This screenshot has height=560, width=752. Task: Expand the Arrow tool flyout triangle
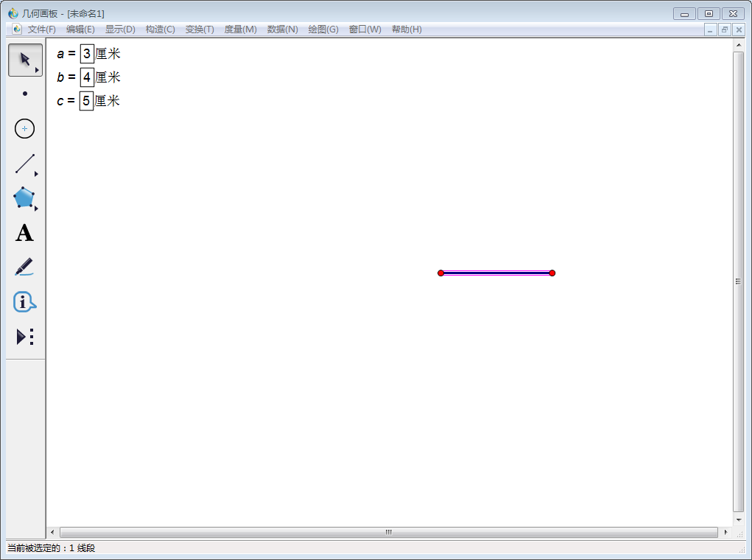pos(37,71)
